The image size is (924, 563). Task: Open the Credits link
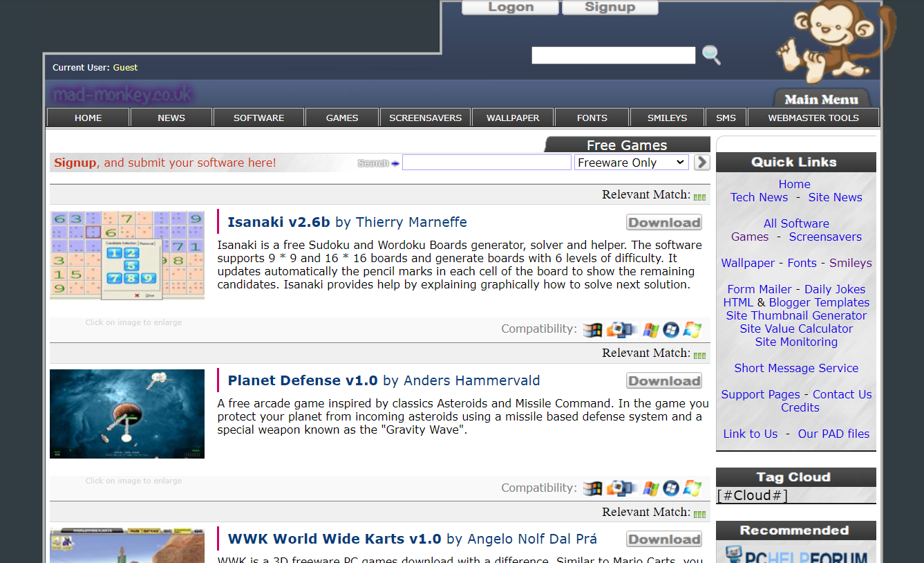800,407
